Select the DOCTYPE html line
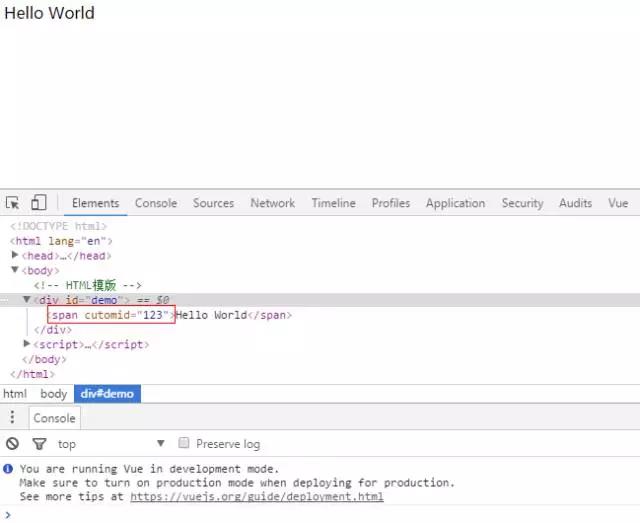640x523 pixels. click(x=58, y=226)
